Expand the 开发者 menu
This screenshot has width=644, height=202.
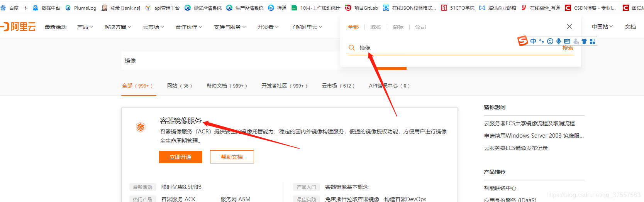tap(268, 27)
